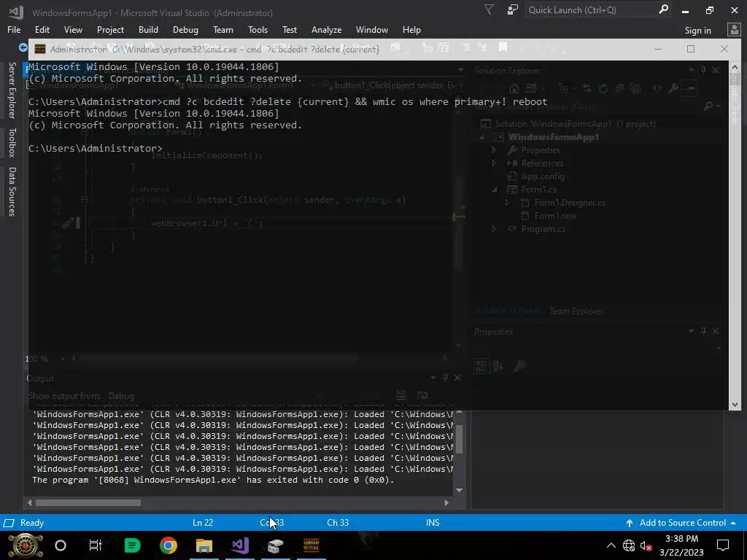Viewport: 747px width, 560px height.
Task: Open the network tray icon
Action: [629, 545]
